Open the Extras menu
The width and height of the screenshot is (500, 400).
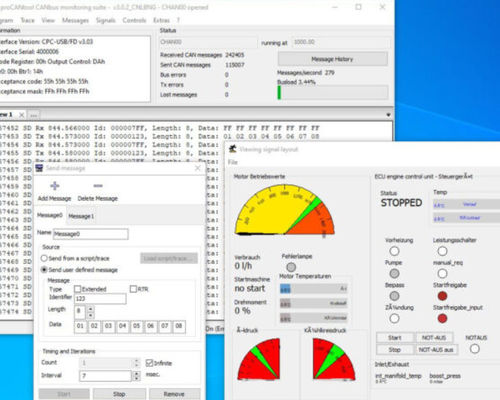[161, 20]
